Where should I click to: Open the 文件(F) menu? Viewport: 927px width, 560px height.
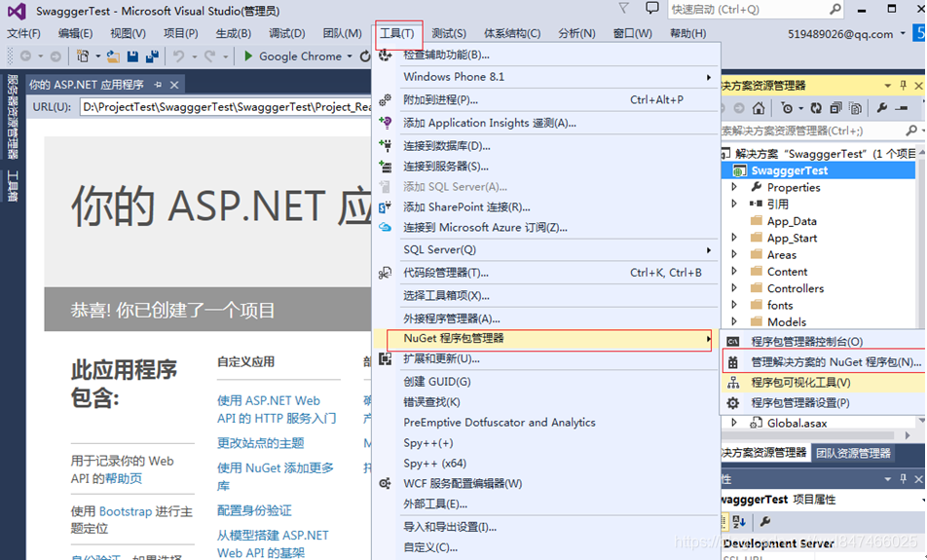23,33
